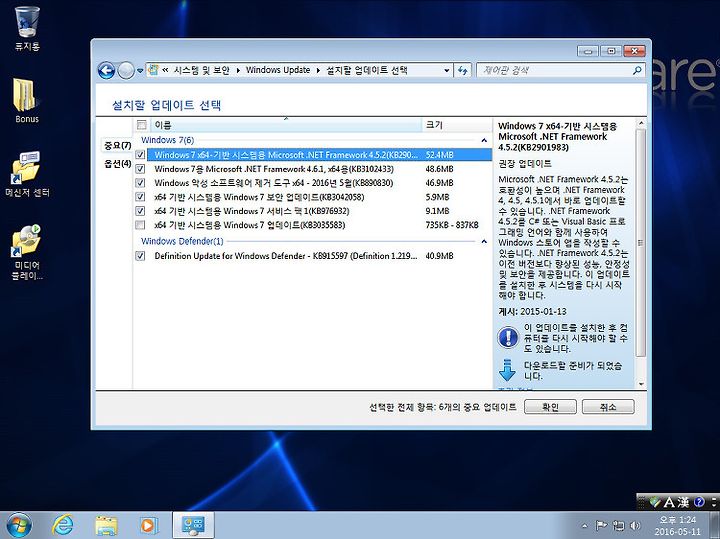Open the 미디어 플레이어 desktop shortcut
Screen dimensions: 720x539
tap(27, 252)
